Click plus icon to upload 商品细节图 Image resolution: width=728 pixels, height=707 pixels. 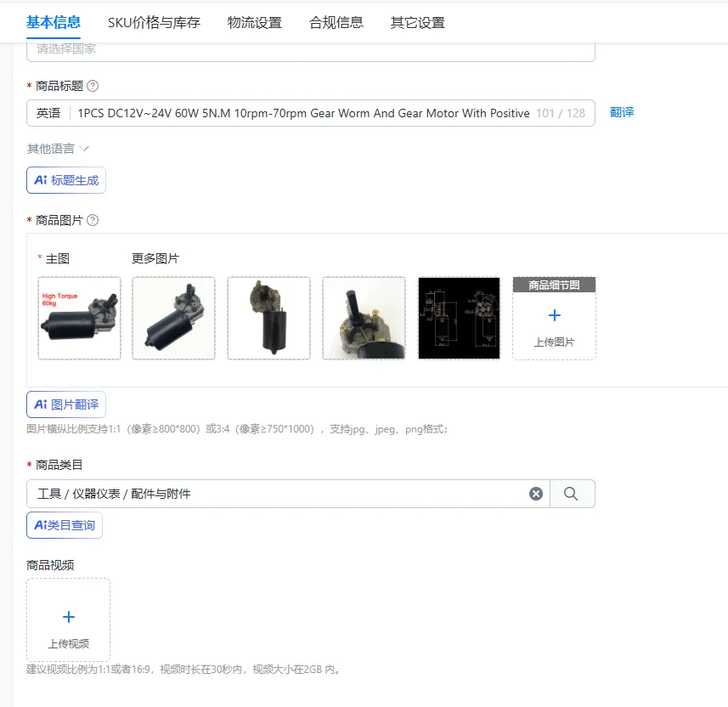pyautogui.click(x=555, y=315)
